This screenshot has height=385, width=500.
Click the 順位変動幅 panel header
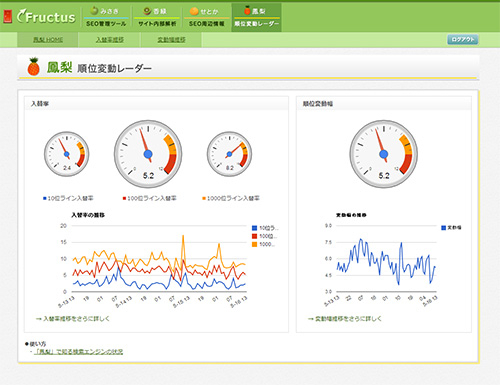point(384,104)
